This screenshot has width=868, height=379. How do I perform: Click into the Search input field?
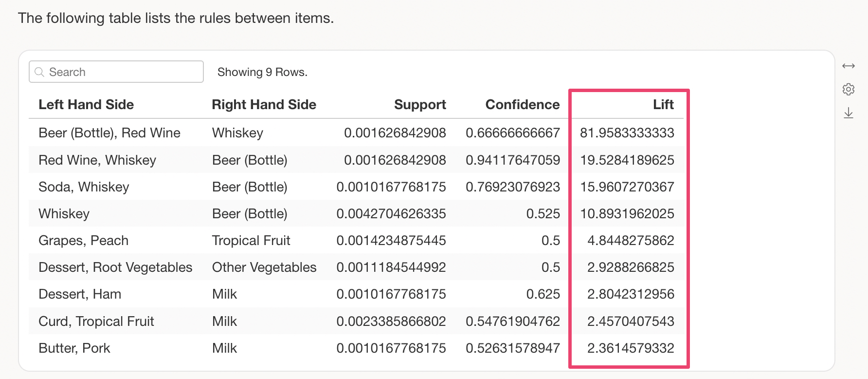[x=122, y=72]
